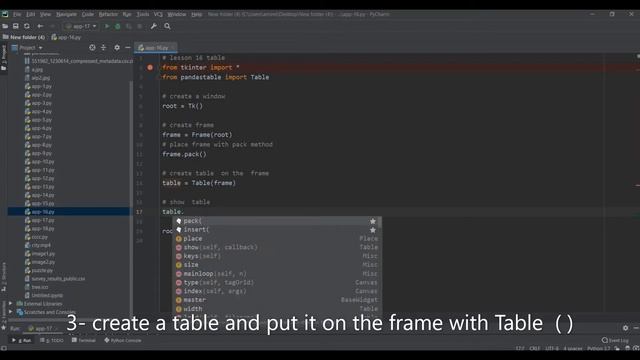
Task: Choose master completion item
Action: click(276, 300)
